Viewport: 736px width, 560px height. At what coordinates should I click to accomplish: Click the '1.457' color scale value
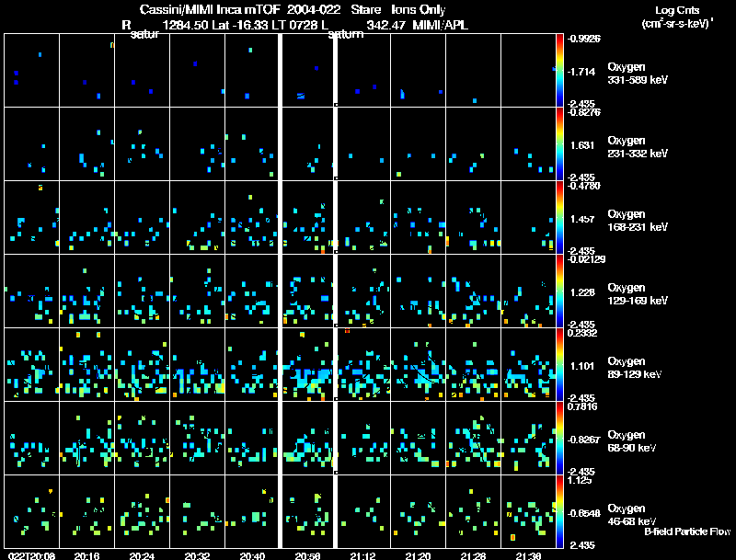[x=582, y=219]
